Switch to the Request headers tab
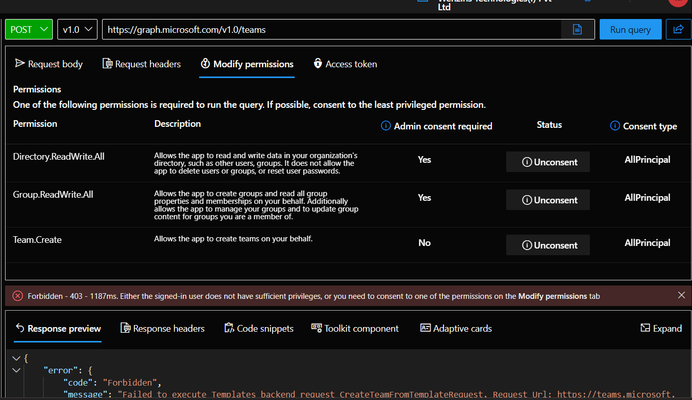Viewport: 692px width, 400px height. (142, 64)
